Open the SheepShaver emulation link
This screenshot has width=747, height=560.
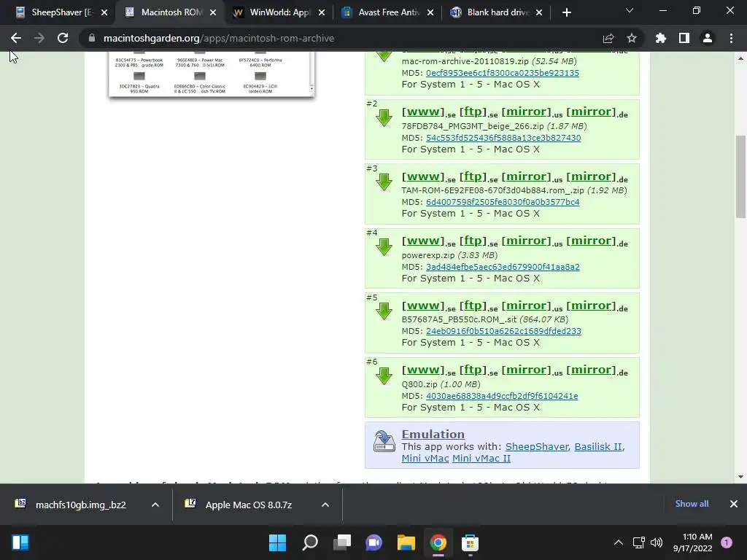537,447
